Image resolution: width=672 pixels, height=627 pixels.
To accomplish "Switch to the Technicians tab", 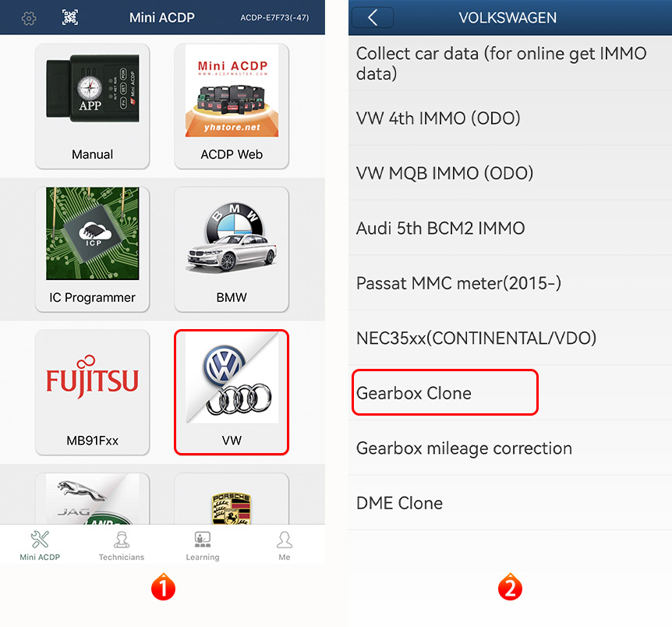I will point(122,546).
